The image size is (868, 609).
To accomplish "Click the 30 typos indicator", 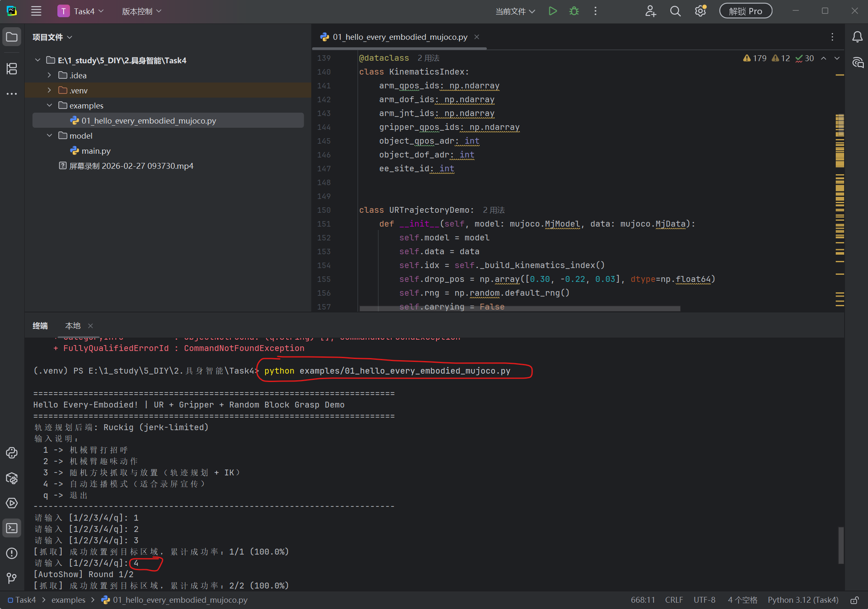I will coord(805,58).
